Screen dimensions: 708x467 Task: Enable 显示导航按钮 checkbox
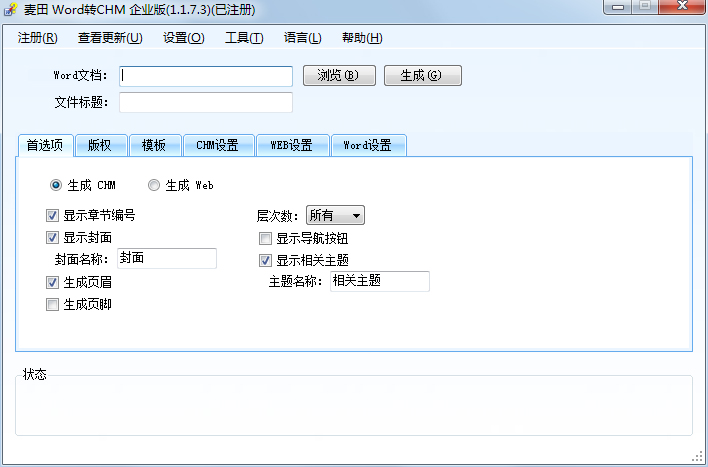click(266, 238)
